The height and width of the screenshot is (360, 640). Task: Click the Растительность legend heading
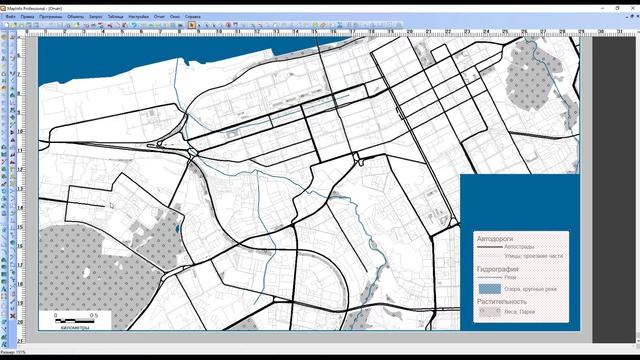(502, 302)
